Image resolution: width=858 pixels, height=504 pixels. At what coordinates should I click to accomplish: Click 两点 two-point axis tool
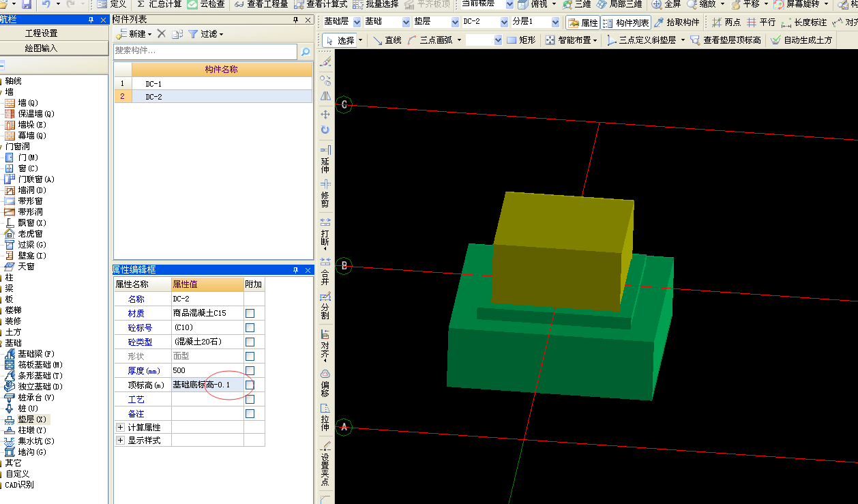(x=726, y=23)
